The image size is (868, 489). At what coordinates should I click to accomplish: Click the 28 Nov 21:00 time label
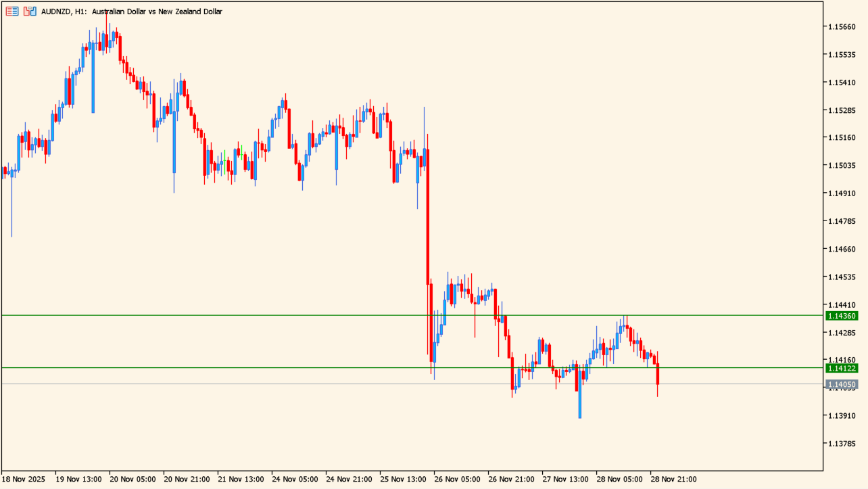673,479
